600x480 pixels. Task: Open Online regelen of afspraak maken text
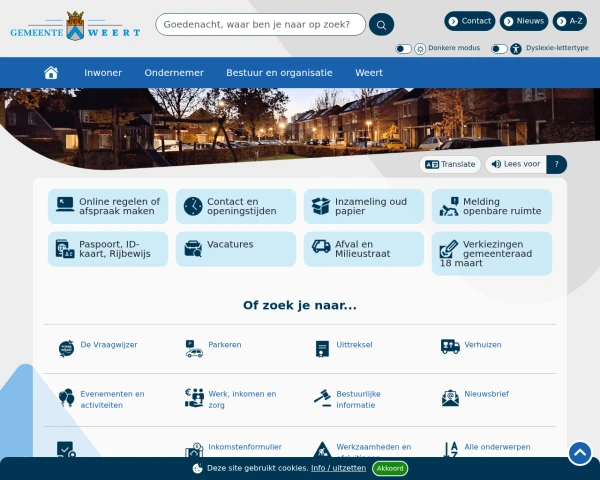[119, 206]
